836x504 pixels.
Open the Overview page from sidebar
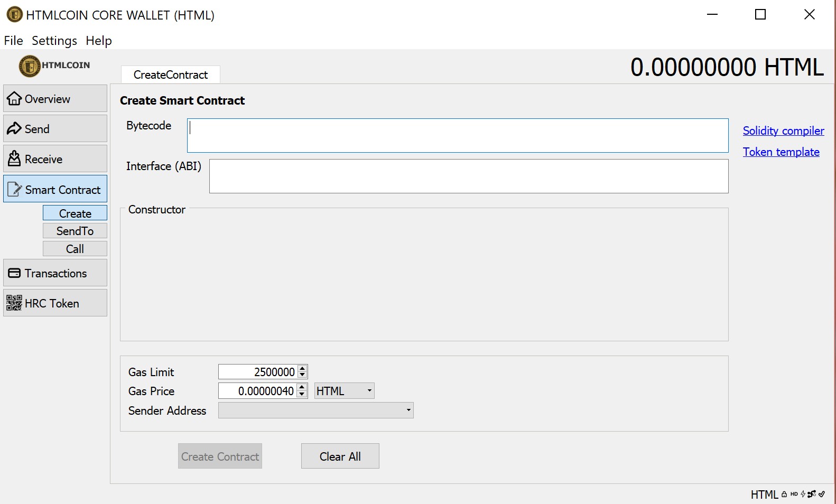coord(55,99)
